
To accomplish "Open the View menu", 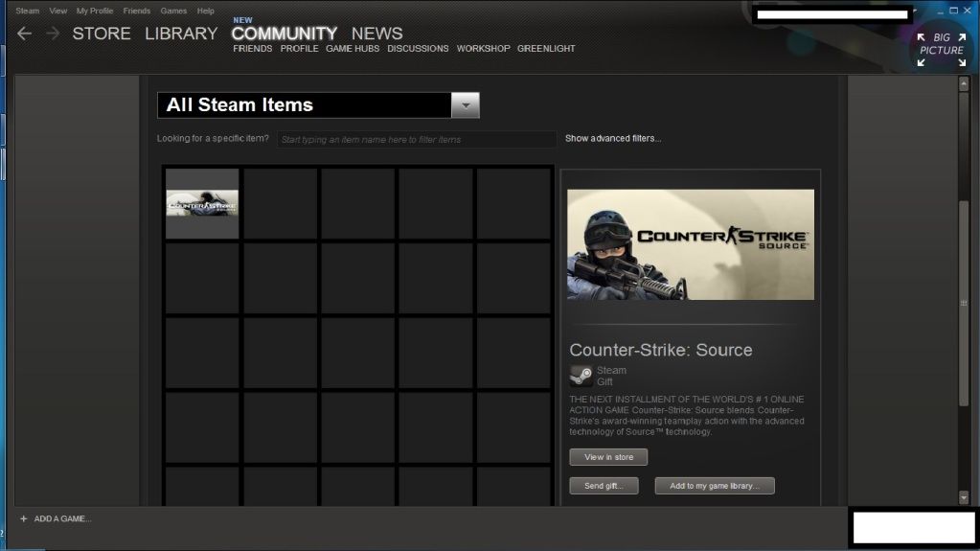I will pos(58,11).
